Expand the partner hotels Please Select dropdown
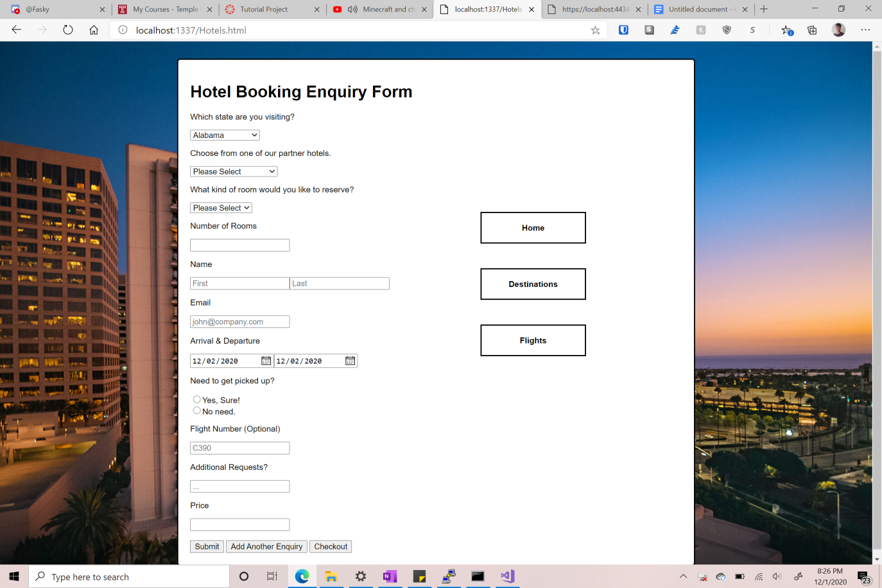This screenshot has height=588, width=882. click(234, 171)
